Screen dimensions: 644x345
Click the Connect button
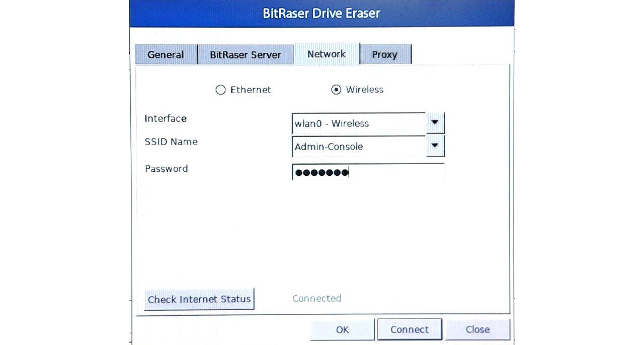pyautogui.click(x=410, y=329)
